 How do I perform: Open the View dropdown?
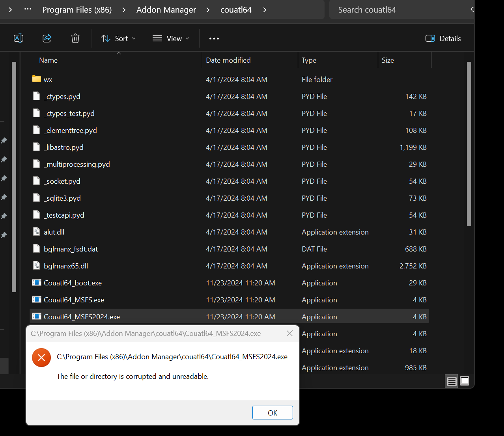[x=170, y=38]
